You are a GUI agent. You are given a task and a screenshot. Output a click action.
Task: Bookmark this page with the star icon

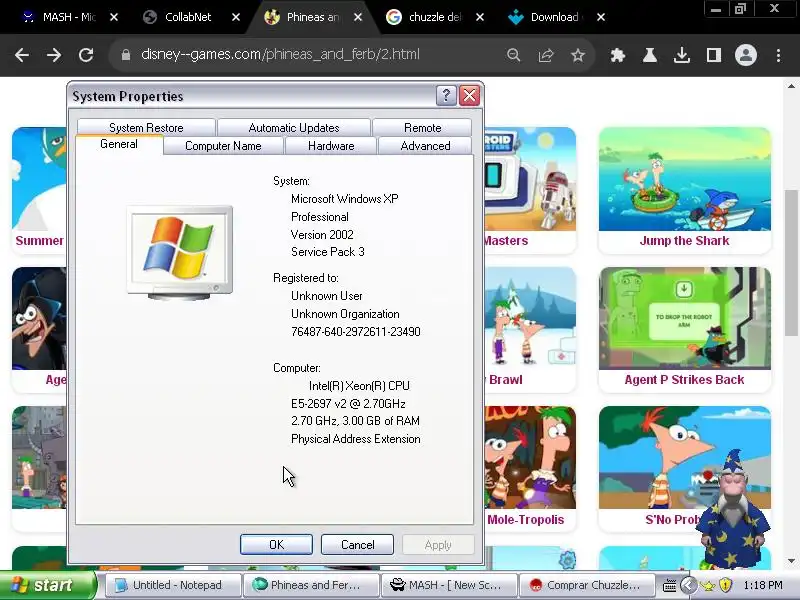(578, 55)
